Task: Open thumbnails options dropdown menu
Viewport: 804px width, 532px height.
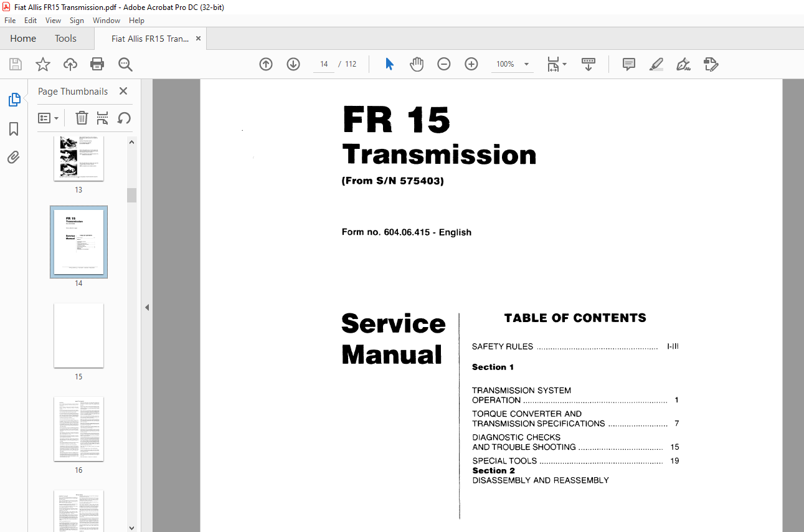Action: click(49, 118)
